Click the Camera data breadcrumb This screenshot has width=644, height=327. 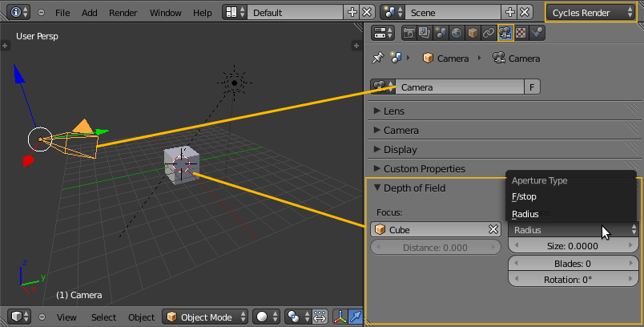click(x=517, y=59)
